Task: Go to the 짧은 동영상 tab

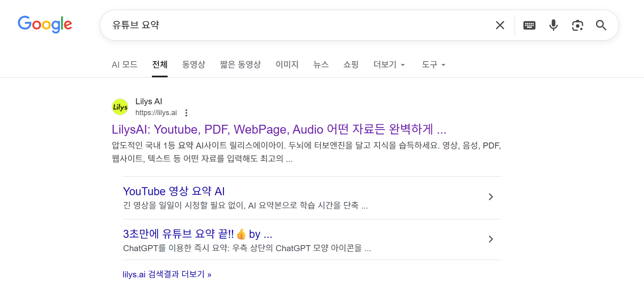Action: [240, 65]
